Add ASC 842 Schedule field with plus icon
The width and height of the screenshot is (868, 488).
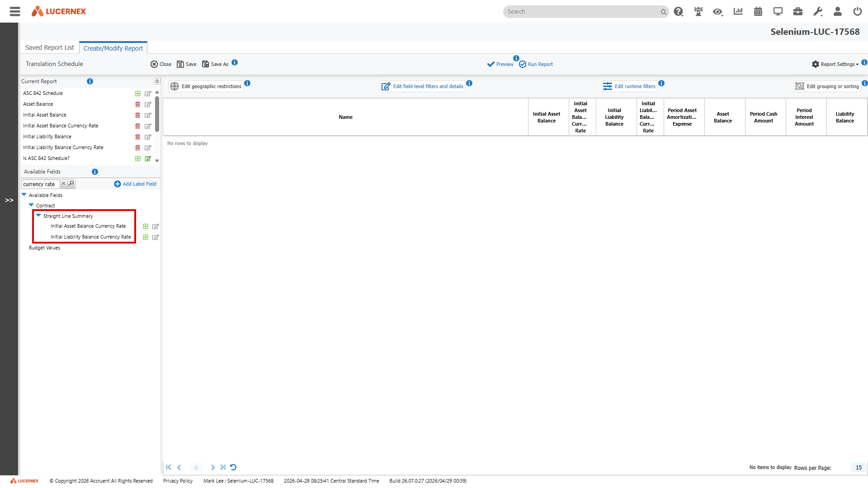tap(138, 94)
